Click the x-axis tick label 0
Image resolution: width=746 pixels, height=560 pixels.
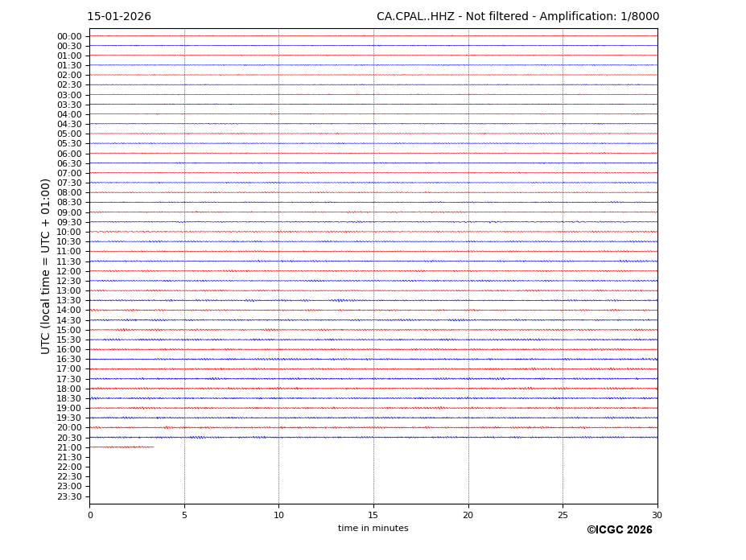tap(90, 515)
